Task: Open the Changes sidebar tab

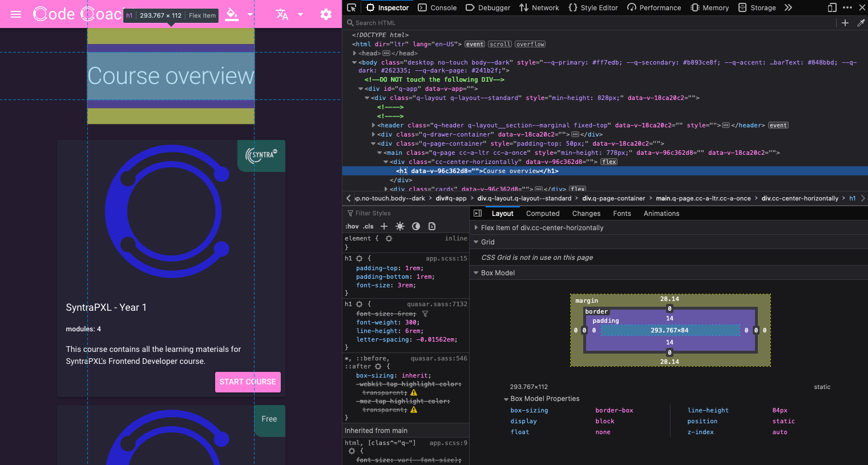Action: pyautogui.click(x=586, y=213)
